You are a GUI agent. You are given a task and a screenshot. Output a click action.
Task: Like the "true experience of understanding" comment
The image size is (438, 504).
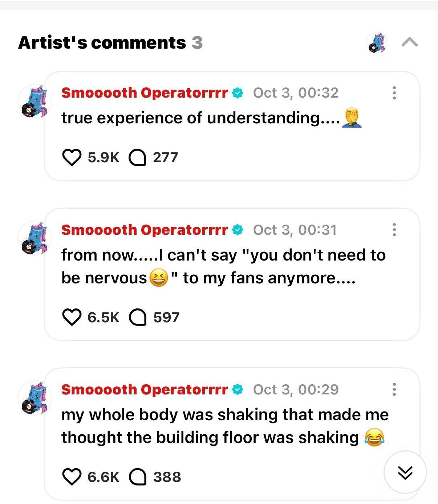coord(72,157)
